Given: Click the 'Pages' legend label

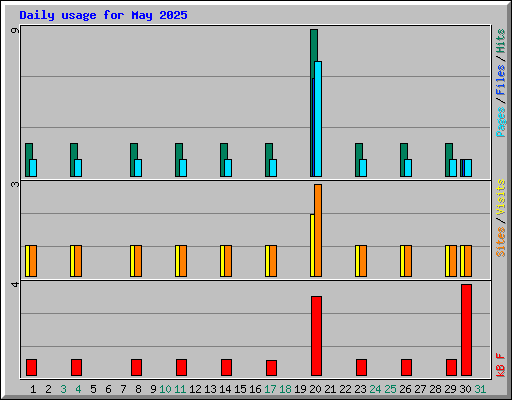Looking at the screenshot, I should tap(500, 122).
